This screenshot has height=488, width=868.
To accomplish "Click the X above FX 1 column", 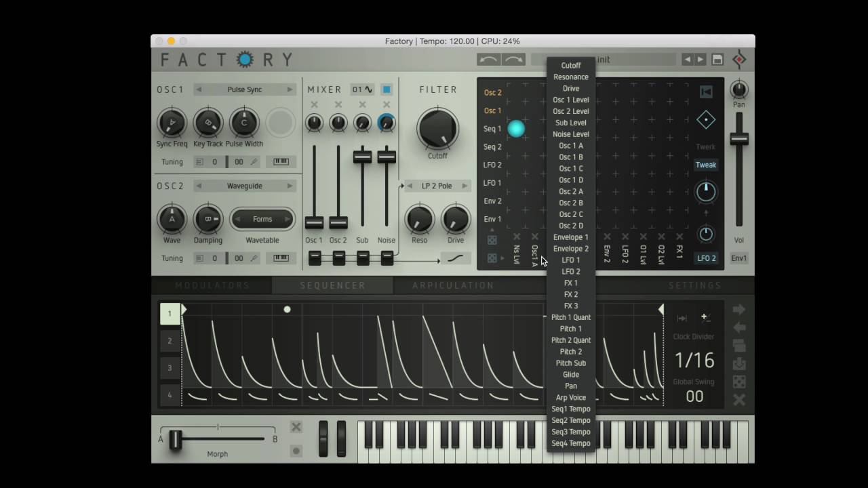I will coord(679,237).
